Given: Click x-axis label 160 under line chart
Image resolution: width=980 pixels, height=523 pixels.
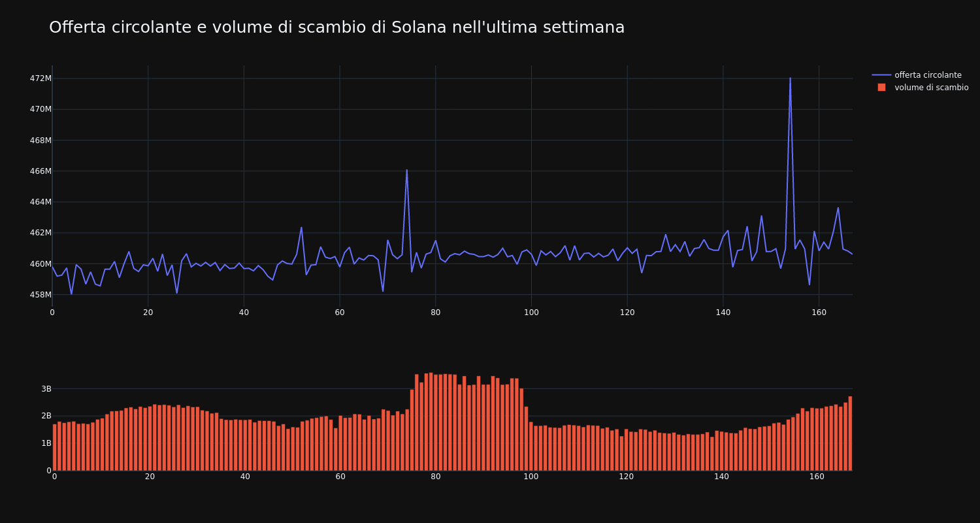Looking at the screenshot, I should click(819, 312).
